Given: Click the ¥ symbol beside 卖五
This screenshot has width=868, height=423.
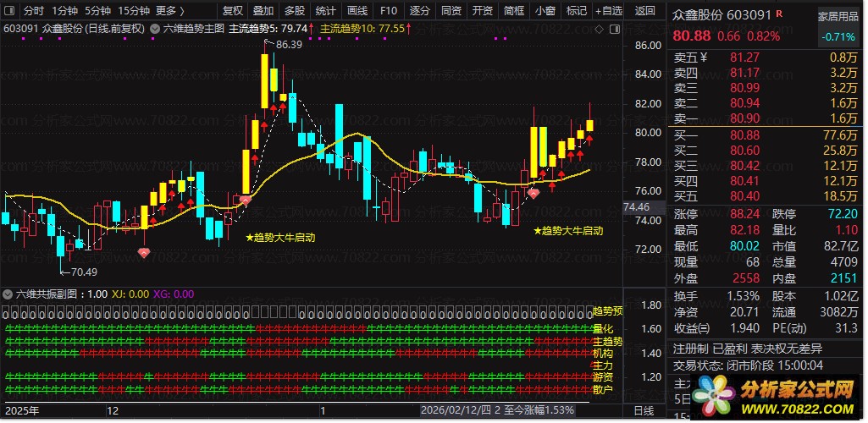Looking at the screenshot, I should pyautogui.click(x=704, y=57).
